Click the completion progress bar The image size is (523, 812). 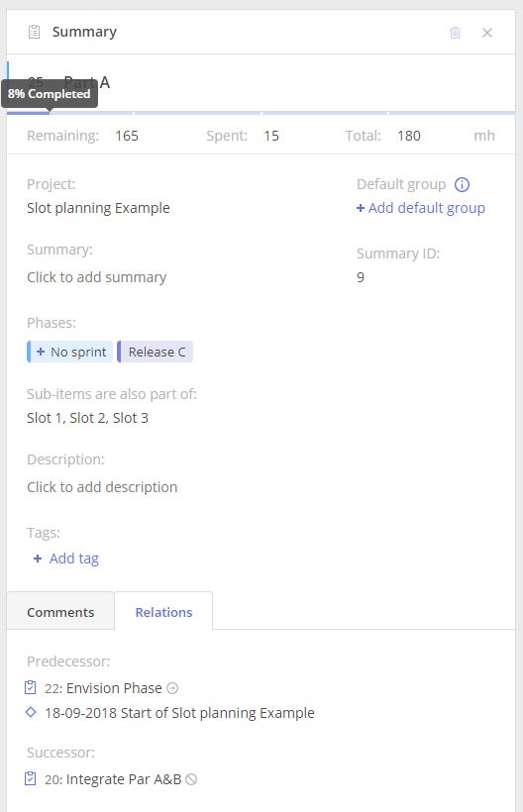point(261,112)
